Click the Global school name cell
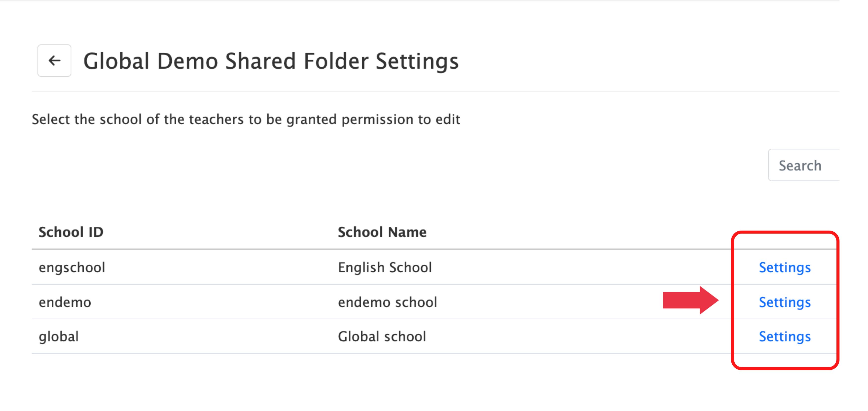The image size is (868, 411). pos(382,337)
